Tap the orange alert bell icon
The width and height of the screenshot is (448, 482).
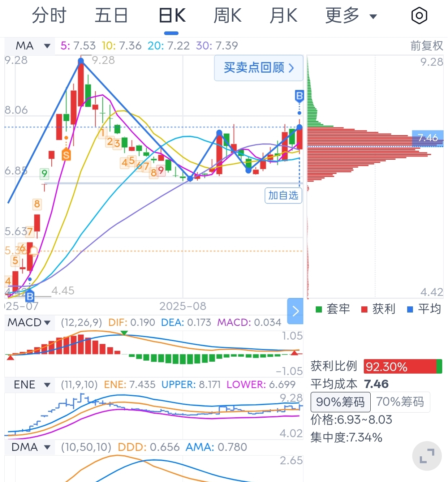33,250
